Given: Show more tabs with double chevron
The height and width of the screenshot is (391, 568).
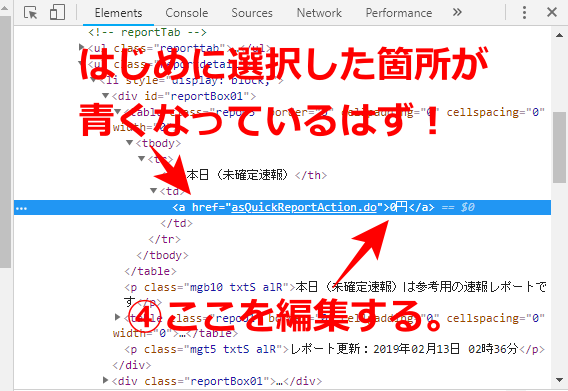Looking at the screenshot, I should [457, 12].
